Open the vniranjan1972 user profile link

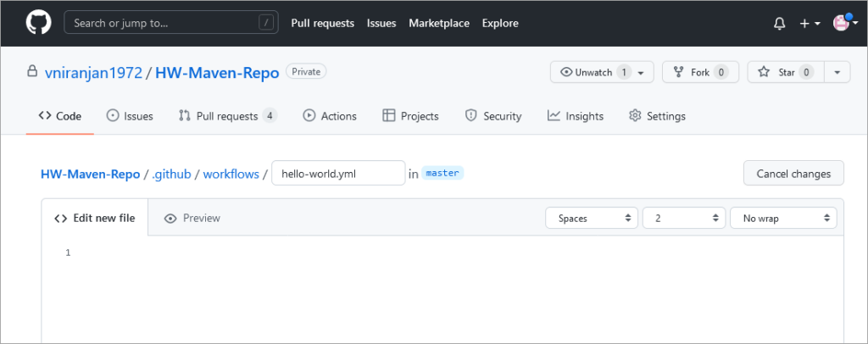point(93,73)
